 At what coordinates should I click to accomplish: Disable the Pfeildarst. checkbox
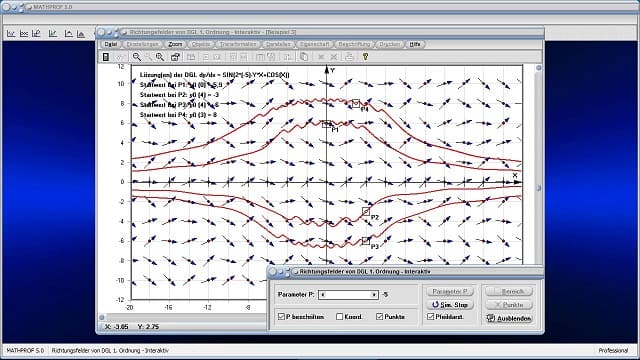(431, 316)
